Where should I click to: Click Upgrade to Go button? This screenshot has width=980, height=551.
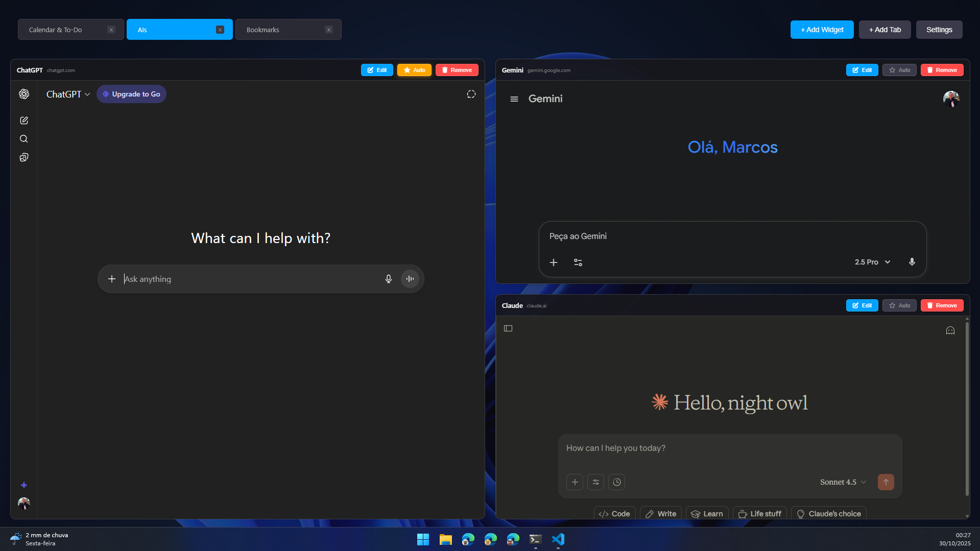[131, 94]
